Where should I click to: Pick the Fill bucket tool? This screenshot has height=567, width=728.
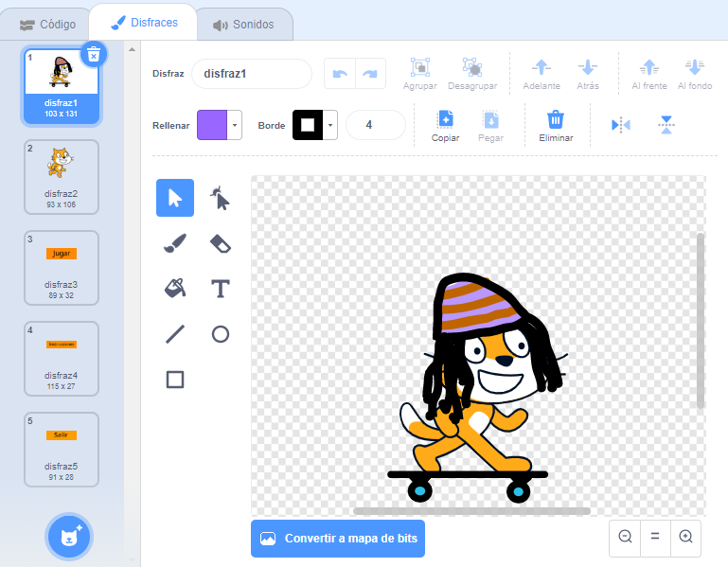[x=175, y=288]
